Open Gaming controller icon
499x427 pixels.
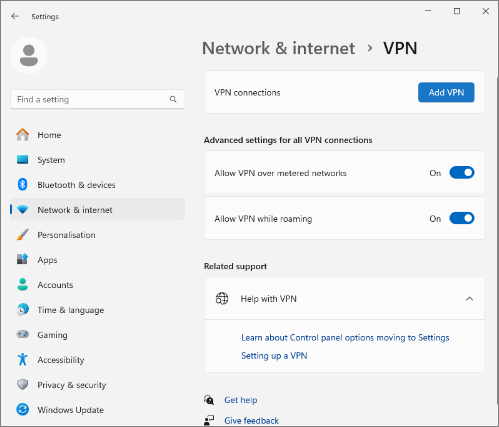click(23, 334)
